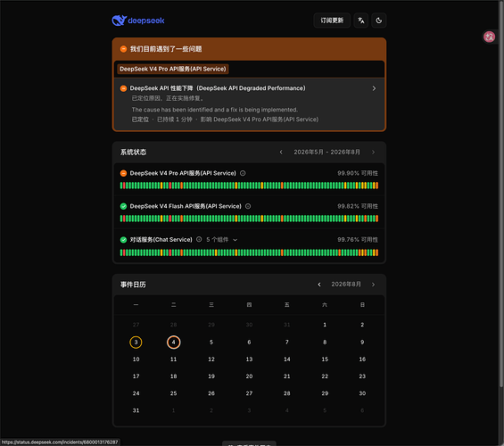Expand the 5 个组件 components dropdown
504x446 pixels.
222,240
